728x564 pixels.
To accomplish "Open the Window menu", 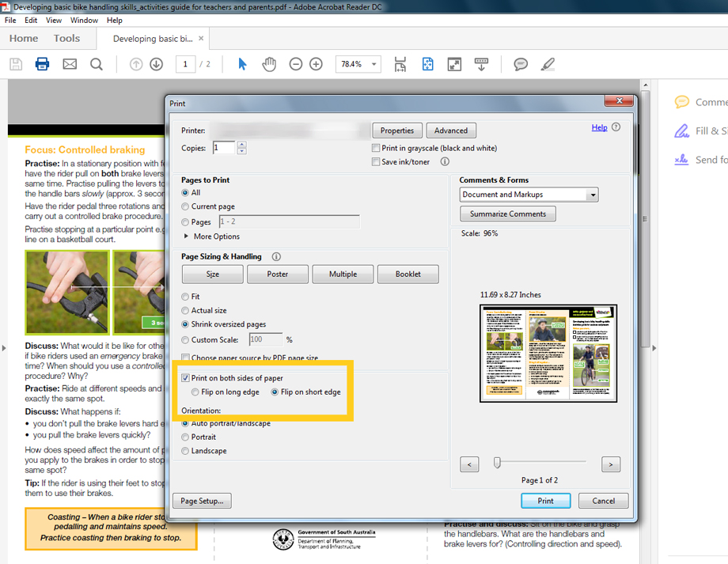I will click(84, 21).
